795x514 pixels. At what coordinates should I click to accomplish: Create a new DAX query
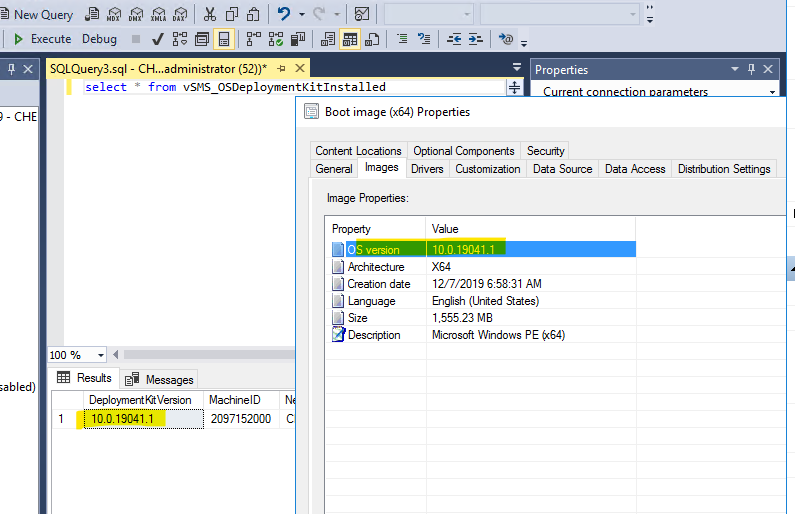pyautogui.click(x=180, y=14)
